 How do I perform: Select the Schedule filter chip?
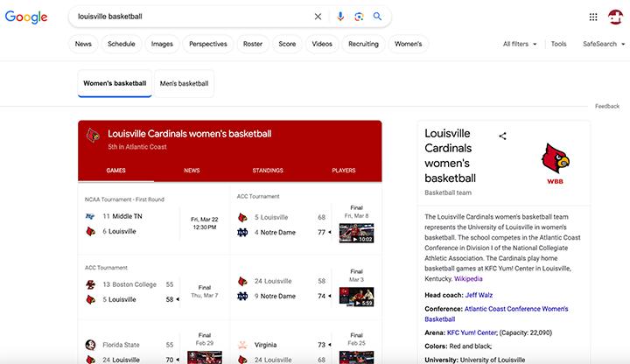coord(122,44)
